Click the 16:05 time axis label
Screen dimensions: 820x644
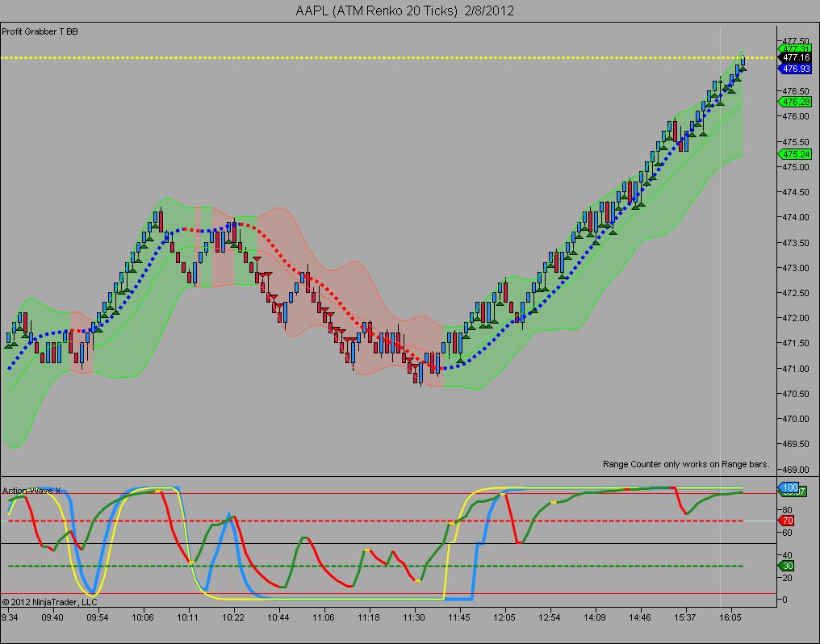[x=730, y=618]
